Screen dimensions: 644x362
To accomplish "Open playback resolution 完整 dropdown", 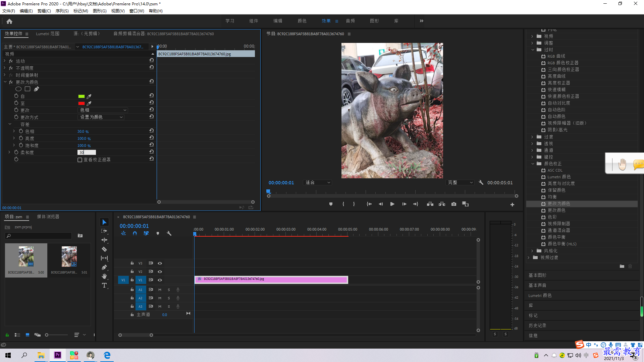I will pos(460,183).
